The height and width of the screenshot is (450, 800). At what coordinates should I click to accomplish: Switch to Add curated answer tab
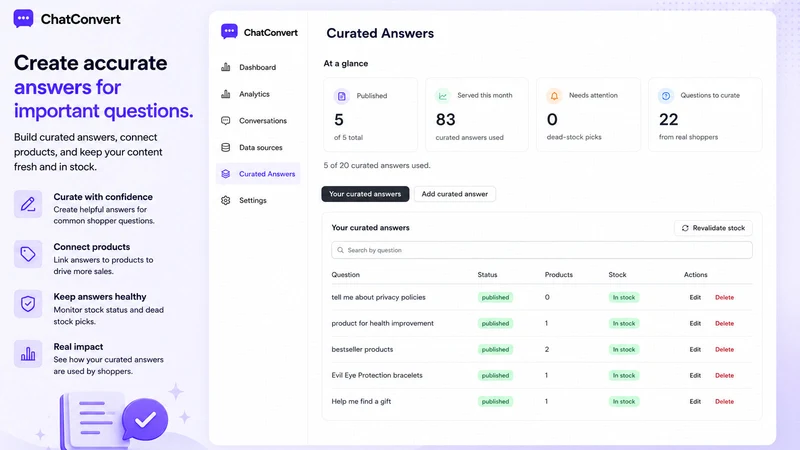[455, 194]
